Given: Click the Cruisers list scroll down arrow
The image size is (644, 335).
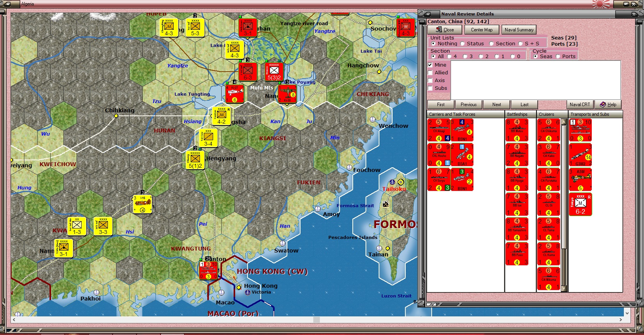Looking at the screenshot, I should coord(564,289).
